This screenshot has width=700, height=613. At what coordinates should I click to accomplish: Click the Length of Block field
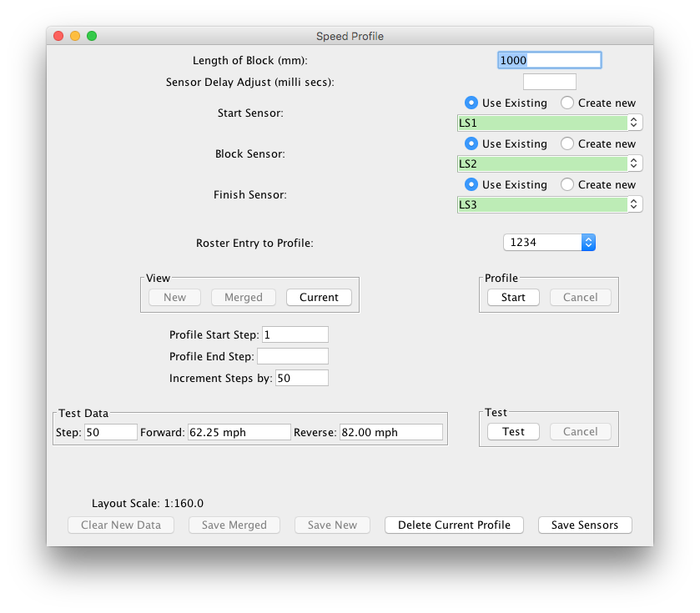click(549, 60)
